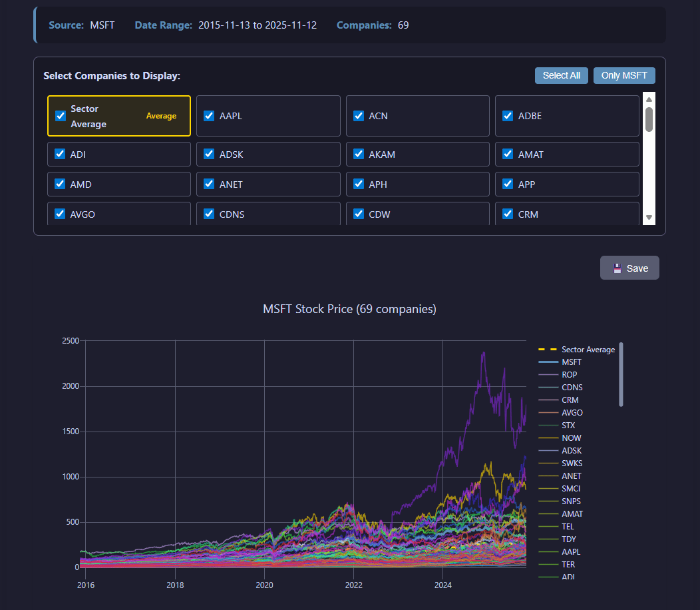Click the chart title MSFT Stock Price

tap(349, 309)
